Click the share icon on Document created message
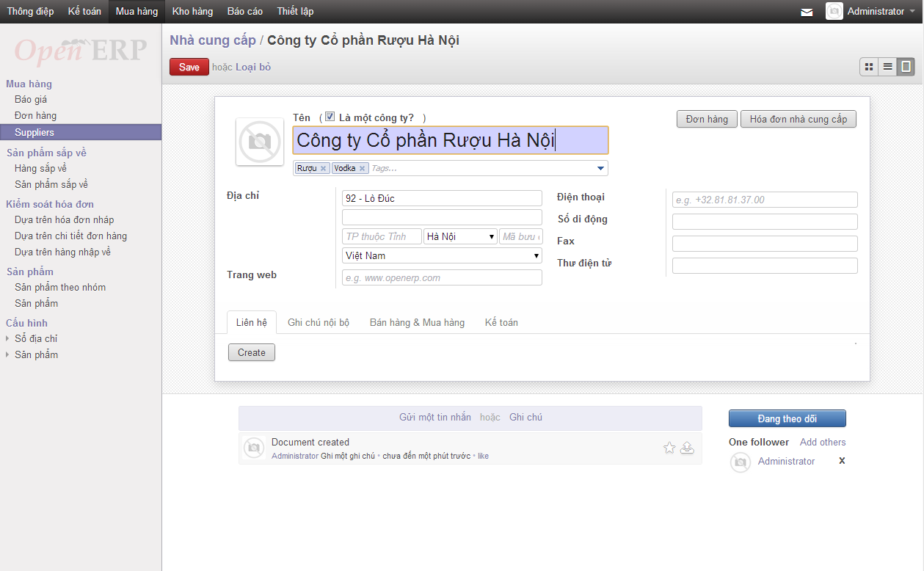 tap(687, 448)
